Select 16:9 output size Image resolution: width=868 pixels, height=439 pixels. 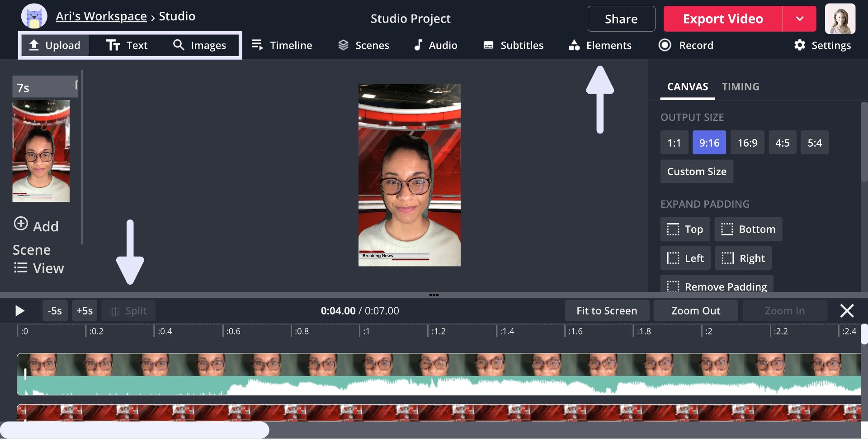tap(747, 143)
